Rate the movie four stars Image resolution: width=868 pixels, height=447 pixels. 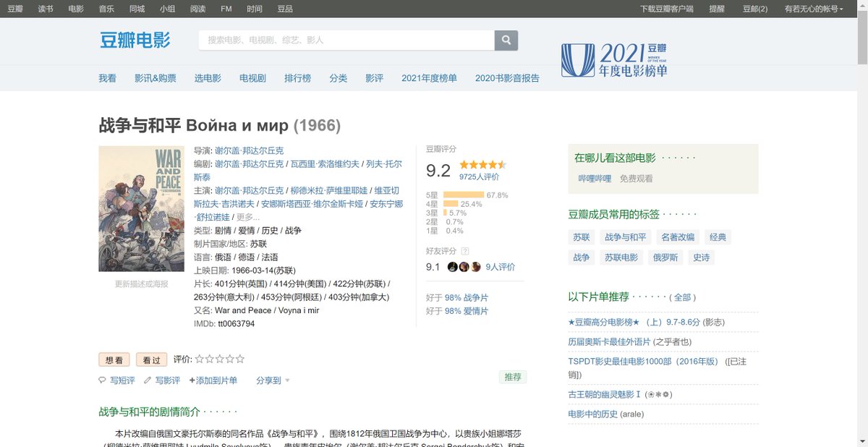point(230,359)
